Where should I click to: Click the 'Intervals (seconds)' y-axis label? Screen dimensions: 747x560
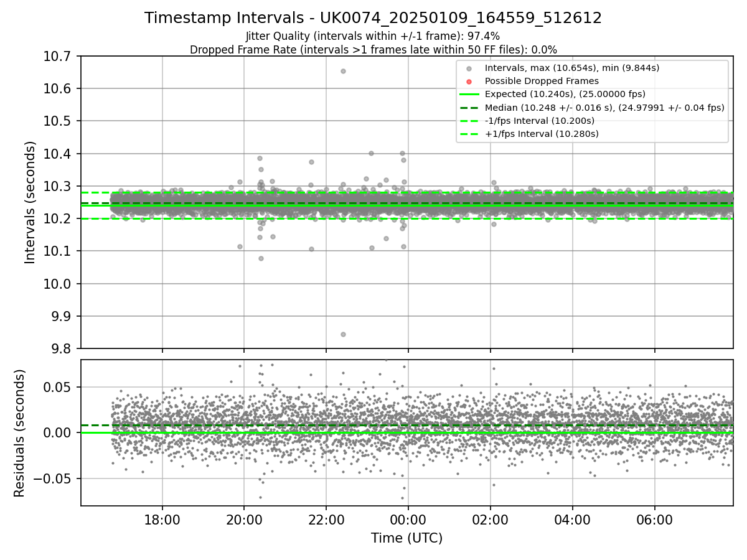coord(31,202)
